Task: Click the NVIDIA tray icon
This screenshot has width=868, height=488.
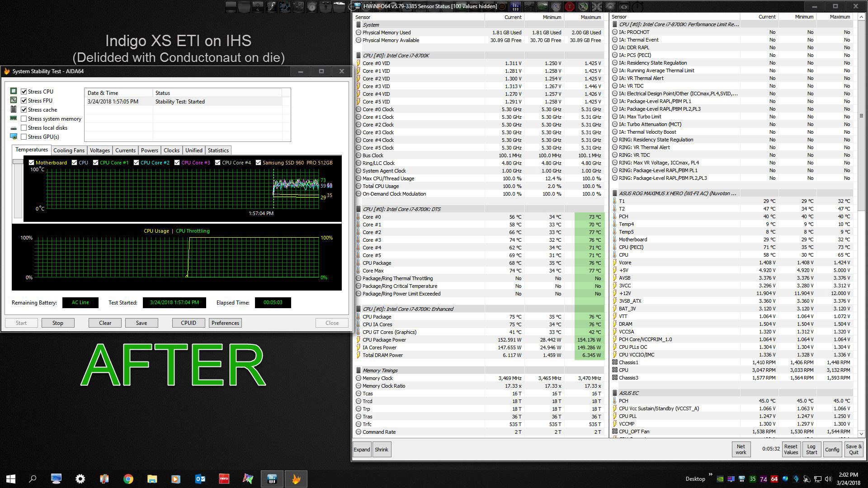Action: pyautogui.click(x=720, y=479)
